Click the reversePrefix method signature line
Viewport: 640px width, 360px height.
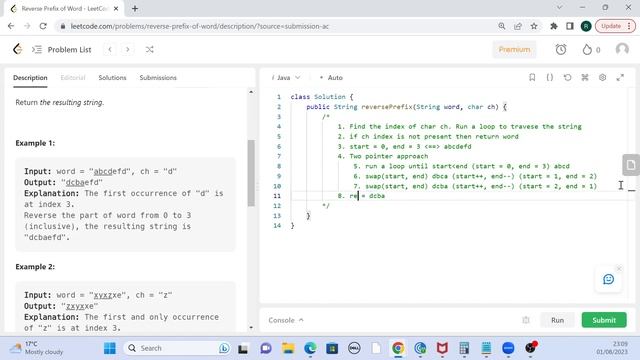(407, 107)
